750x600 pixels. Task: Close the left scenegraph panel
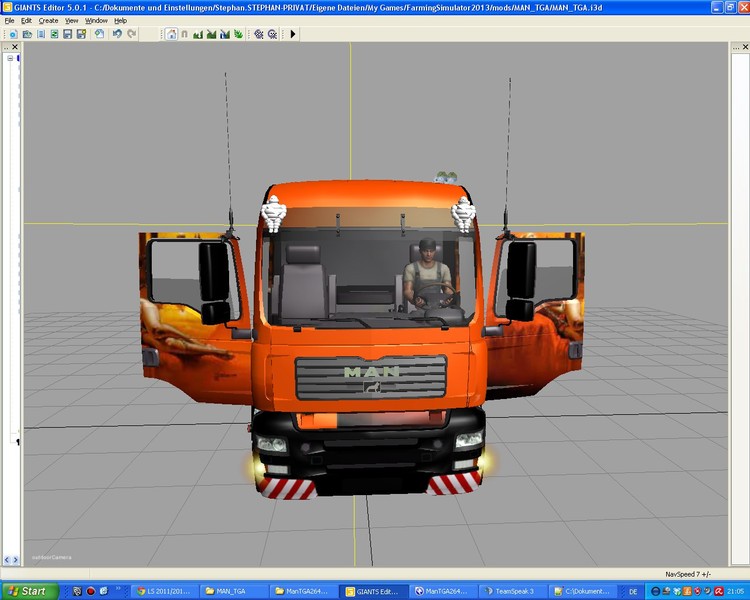pyautogui.click(x=15, y=46)
